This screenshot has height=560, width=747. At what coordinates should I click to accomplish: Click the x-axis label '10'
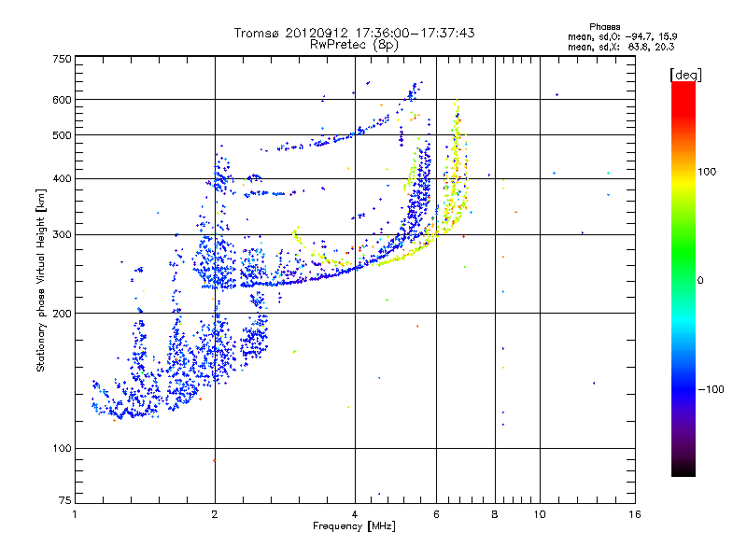(x=540, y=514)
